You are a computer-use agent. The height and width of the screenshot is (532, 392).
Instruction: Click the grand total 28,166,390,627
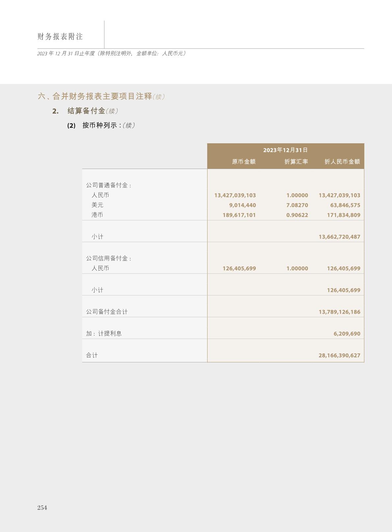339,355
